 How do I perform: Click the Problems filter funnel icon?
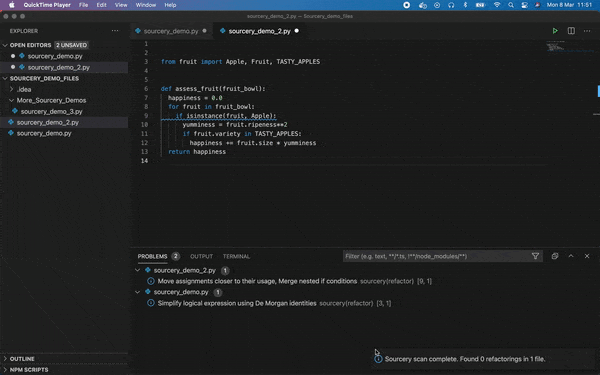pyautogui.click(x=535, y=256)
